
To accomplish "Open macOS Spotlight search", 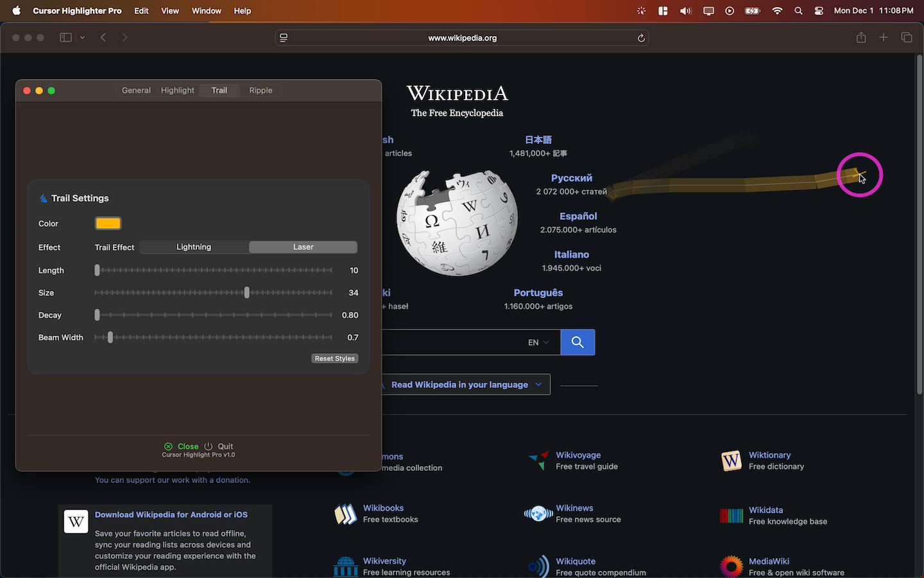I will [x=798, y=10].
